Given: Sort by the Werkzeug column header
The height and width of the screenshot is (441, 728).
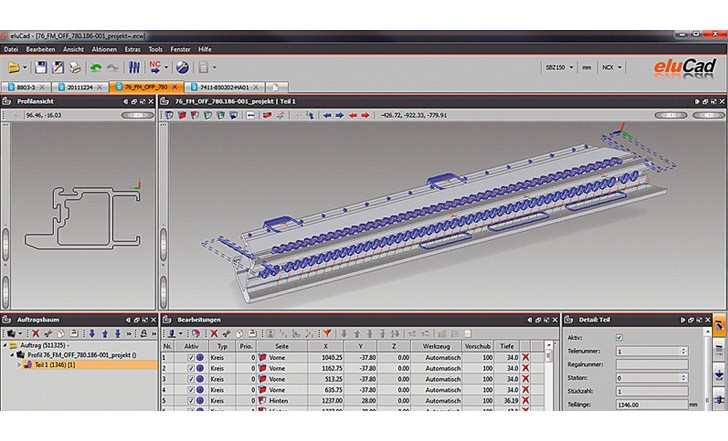Looking at the screenshot, I should click(436, 346).
